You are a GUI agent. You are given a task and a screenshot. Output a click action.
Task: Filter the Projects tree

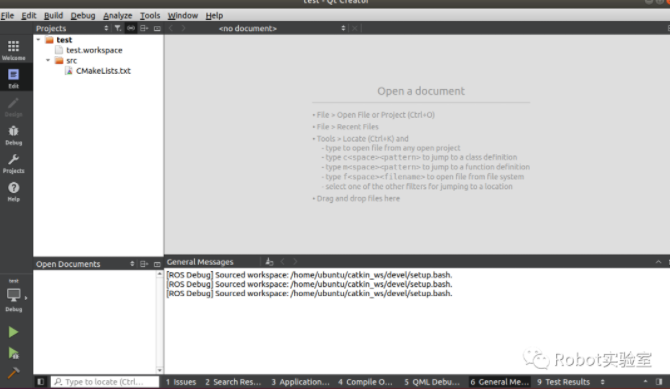pos(118,28)
